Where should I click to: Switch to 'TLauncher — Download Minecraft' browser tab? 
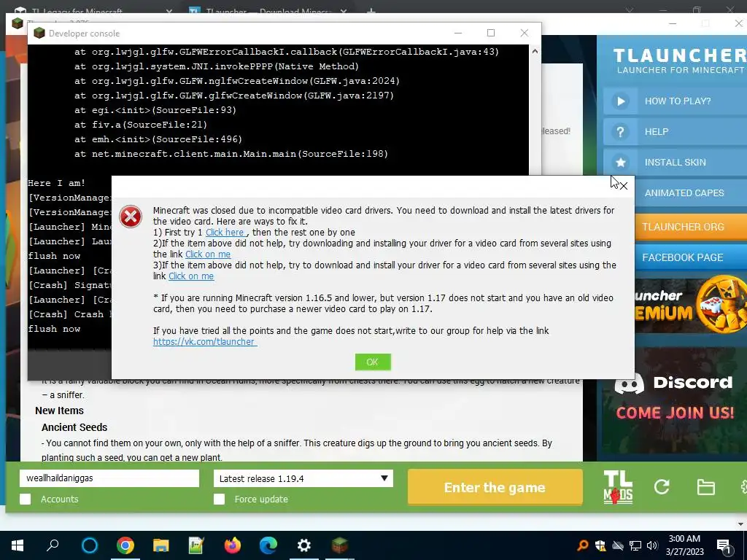(x=267, y=10)
